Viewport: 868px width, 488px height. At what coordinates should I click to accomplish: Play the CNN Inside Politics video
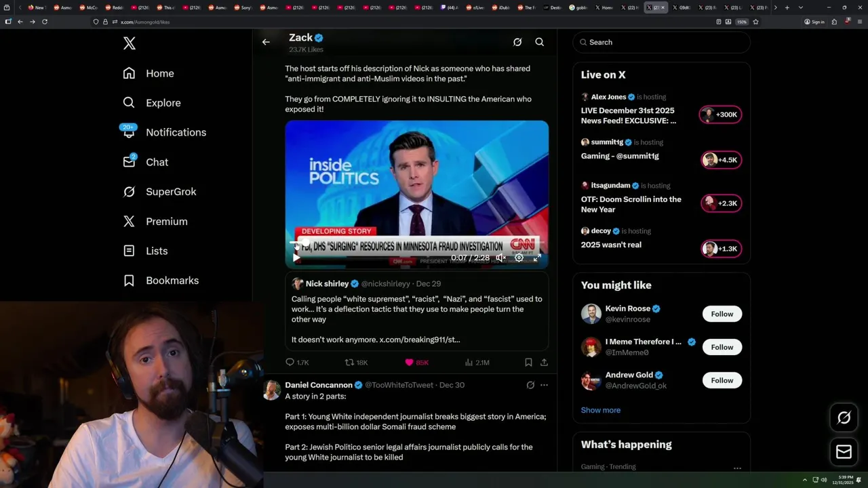pos(296,258)
